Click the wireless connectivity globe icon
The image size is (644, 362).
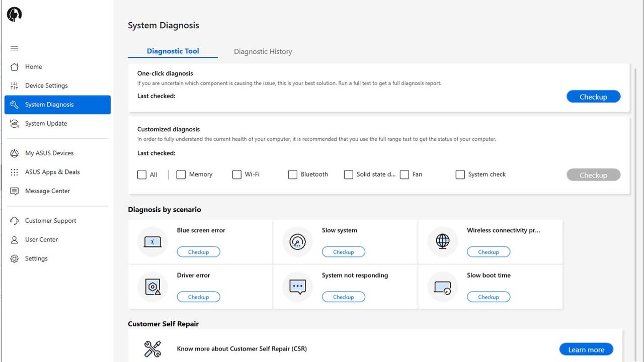pyautogui.click(x=442, y=241)
